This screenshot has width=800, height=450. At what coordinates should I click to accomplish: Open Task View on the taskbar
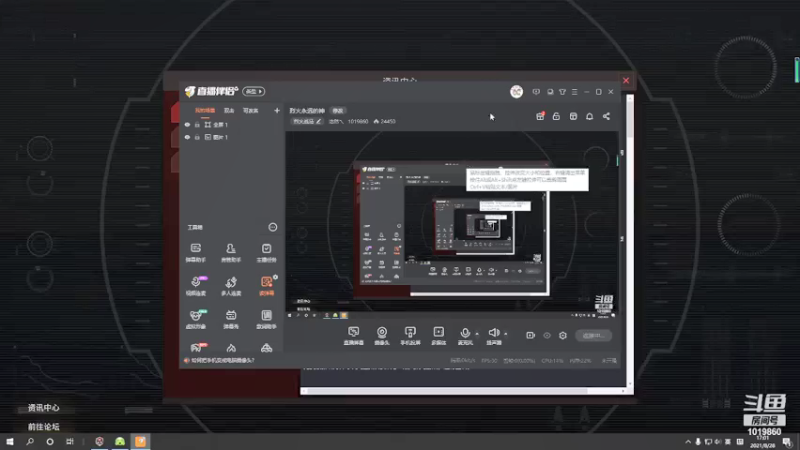click(70, 442)
